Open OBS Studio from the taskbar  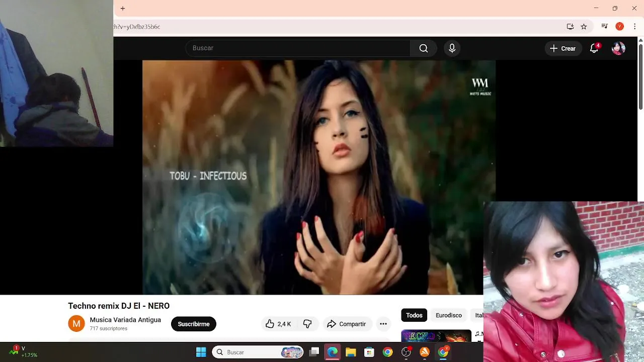[406, 352]
